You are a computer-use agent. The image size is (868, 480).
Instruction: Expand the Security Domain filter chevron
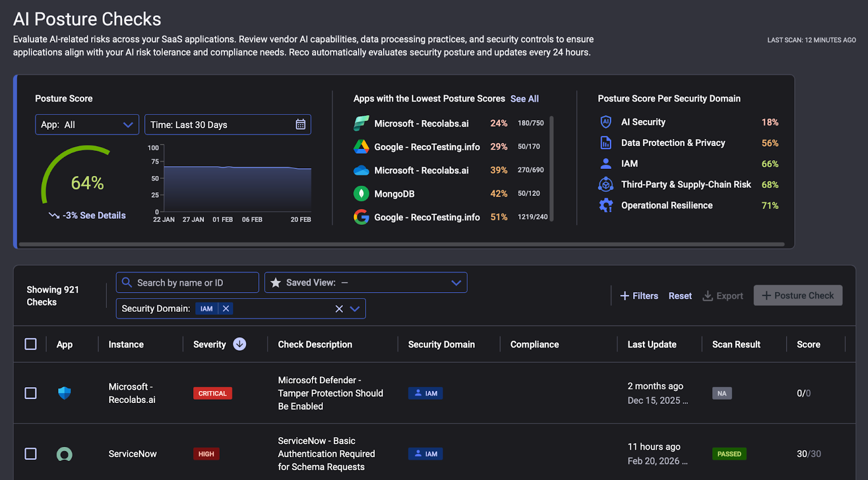355,308
